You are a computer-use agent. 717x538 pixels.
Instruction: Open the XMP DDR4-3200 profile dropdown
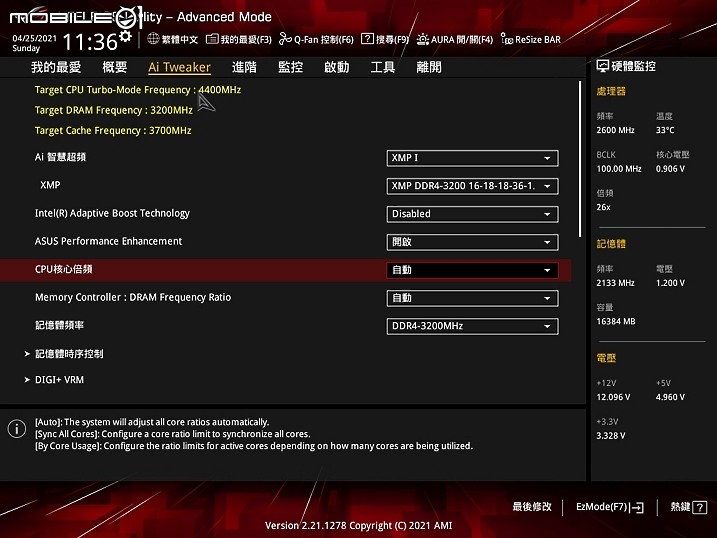click(472, 186)
